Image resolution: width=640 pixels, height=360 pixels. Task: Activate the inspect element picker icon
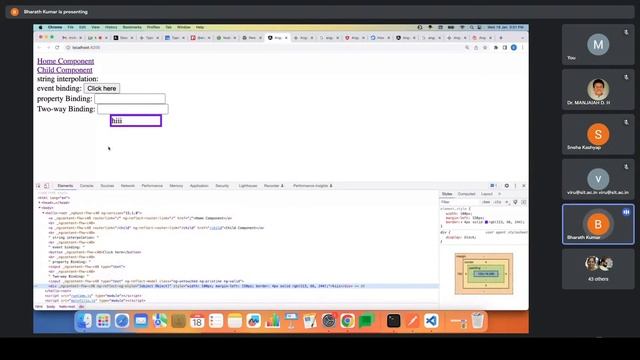[x=39, y=186]
